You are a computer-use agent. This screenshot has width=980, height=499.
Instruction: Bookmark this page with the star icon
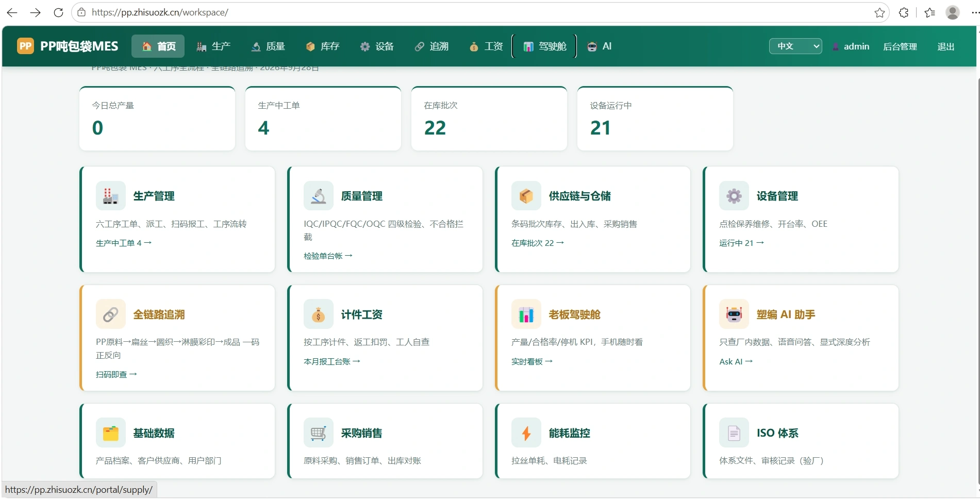pos(879,12)
